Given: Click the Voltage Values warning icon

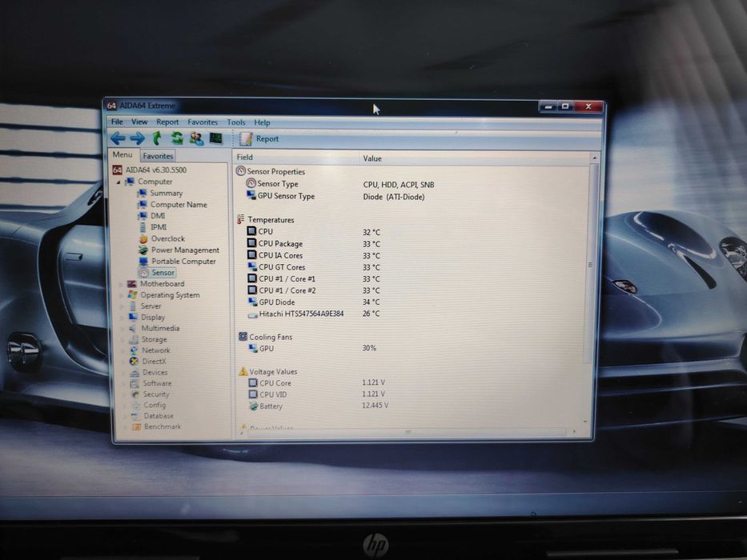Looking at the screenshot, I should tap(243, 371).
